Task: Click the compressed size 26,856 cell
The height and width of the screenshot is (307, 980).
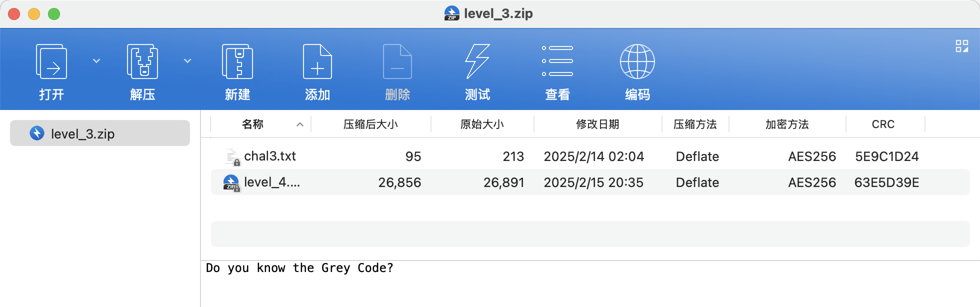Action: (399, 182)
